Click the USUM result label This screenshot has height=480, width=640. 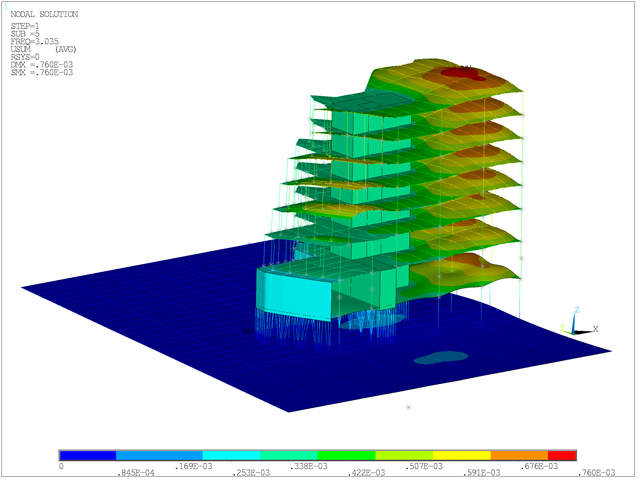(22, 48)
